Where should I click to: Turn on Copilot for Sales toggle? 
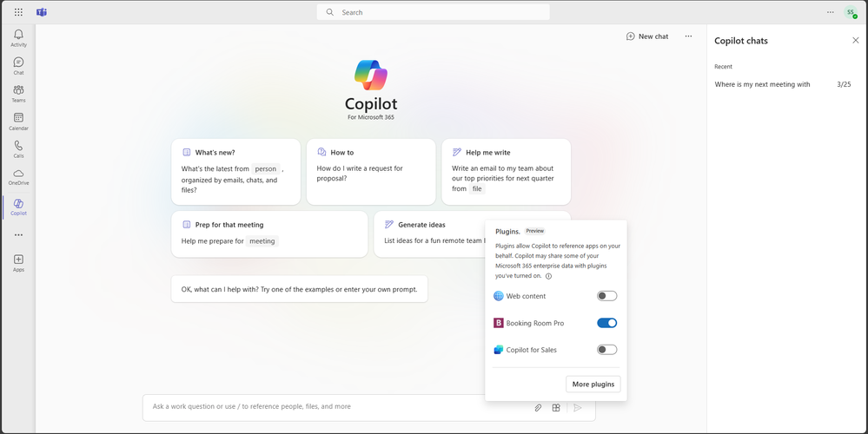[606, 350]
